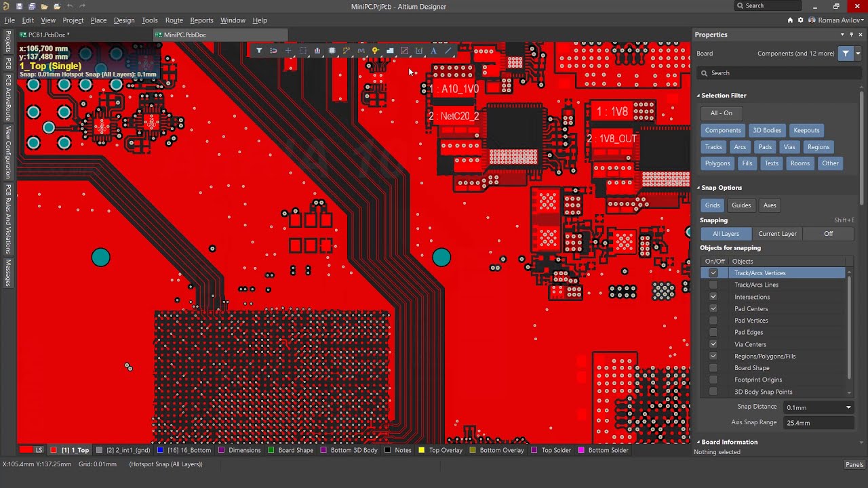Enable Track/Arcs Lines snapping checkbox
This screenshot has height=488, width=868.
coord(713,285)
